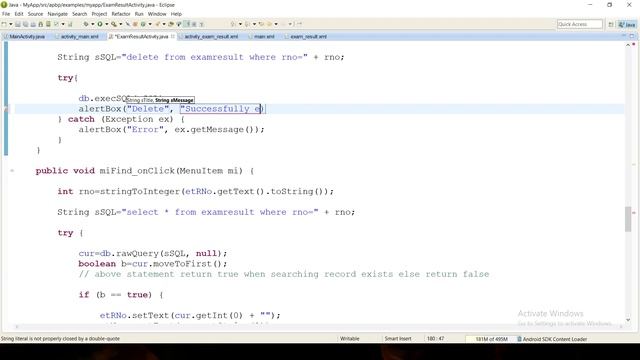Switch to the exam_result.xml editor tab
This screenshot has width=640, height=360.
point(308,37)
